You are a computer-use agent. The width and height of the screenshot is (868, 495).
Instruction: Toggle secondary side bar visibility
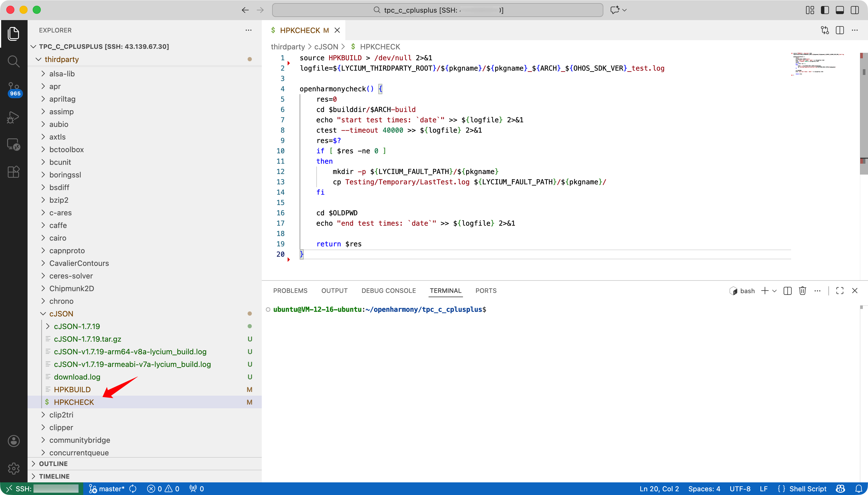coord(855,10)
